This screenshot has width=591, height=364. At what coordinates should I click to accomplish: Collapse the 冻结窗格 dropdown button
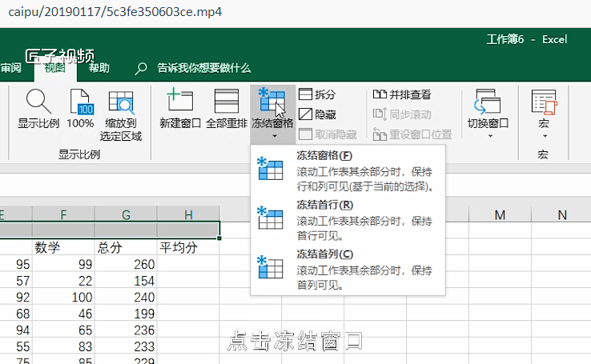[272, 112]
